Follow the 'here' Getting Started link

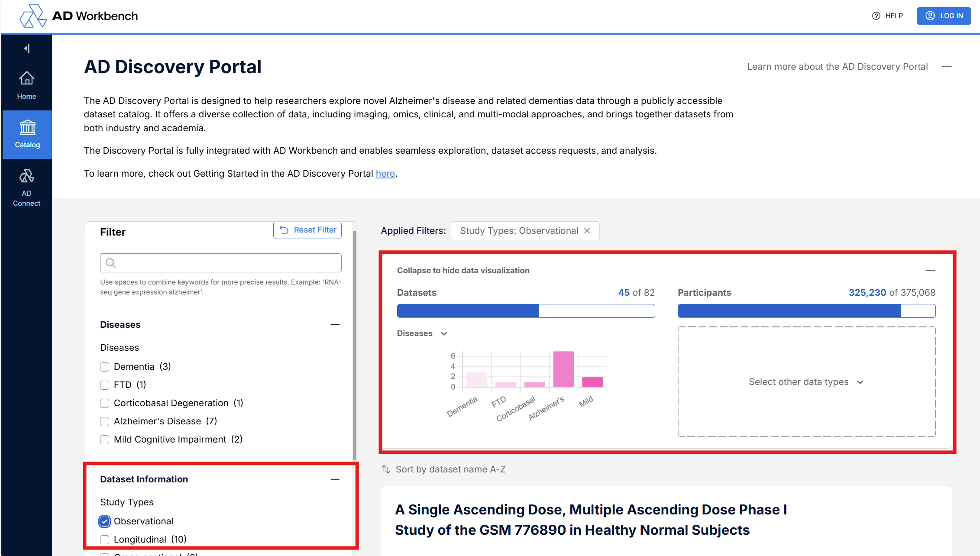point(385,174)
